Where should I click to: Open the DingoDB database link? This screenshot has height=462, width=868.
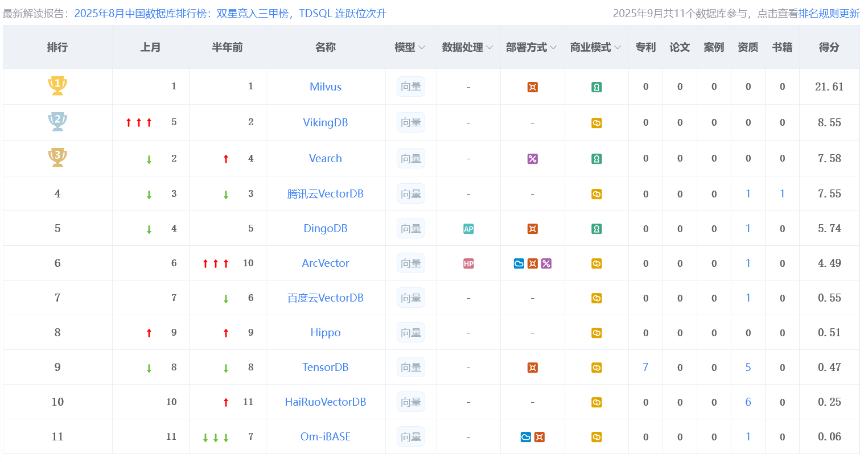point(326,228)
